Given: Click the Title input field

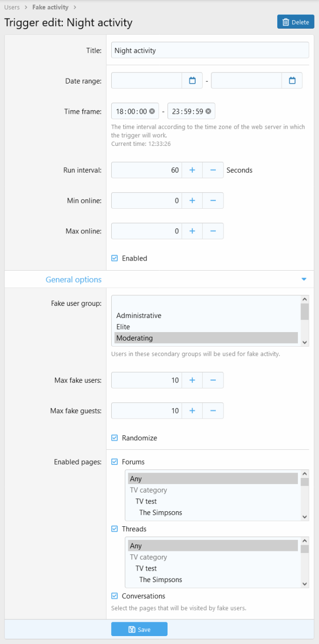Looking at the screenshot, I should [210, 50].
